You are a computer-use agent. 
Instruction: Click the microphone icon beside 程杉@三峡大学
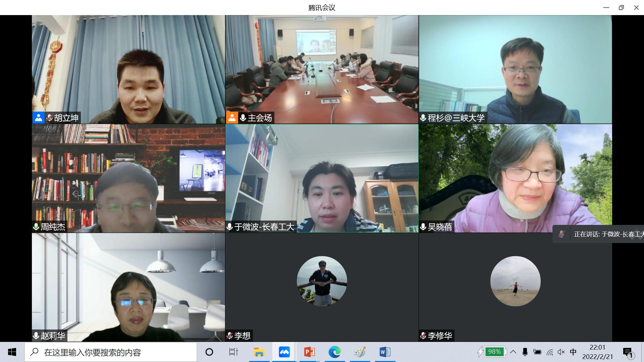[423, 118]
